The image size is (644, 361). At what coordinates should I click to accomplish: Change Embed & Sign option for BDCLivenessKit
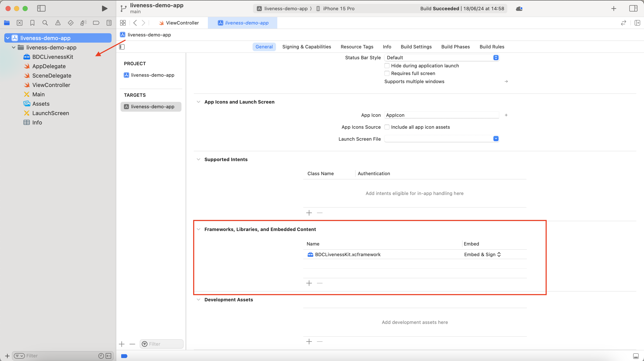coord(482,254)
